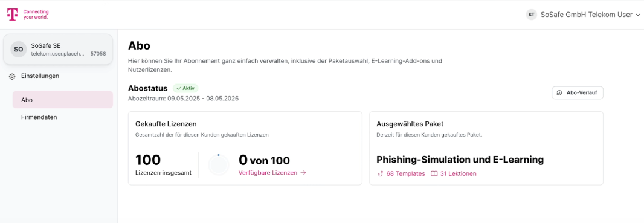The width and height of the screenshot is (644, 223).
Task: Click the Abo-Verlauf history clock icon
Action: pos(559,93)
